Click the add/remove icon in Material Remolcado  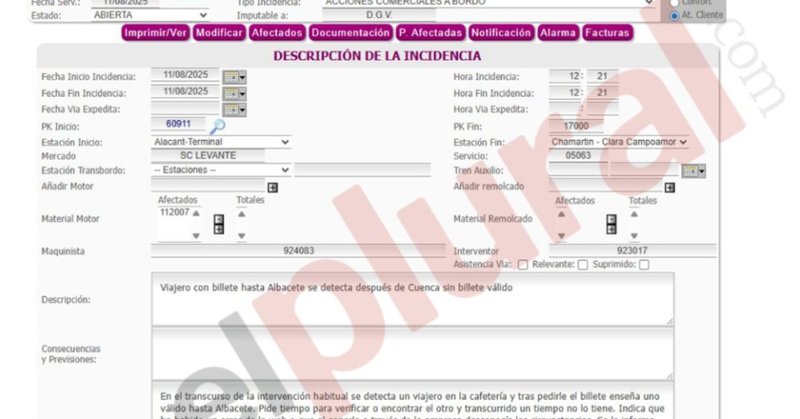coord(611,225)
